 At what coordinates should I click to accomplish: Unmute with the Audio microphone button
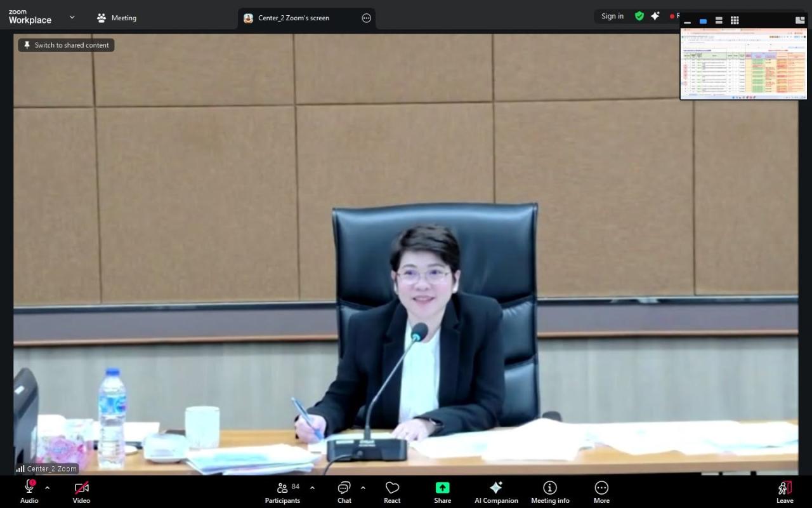pyautogui.click(x=29, y=492)
